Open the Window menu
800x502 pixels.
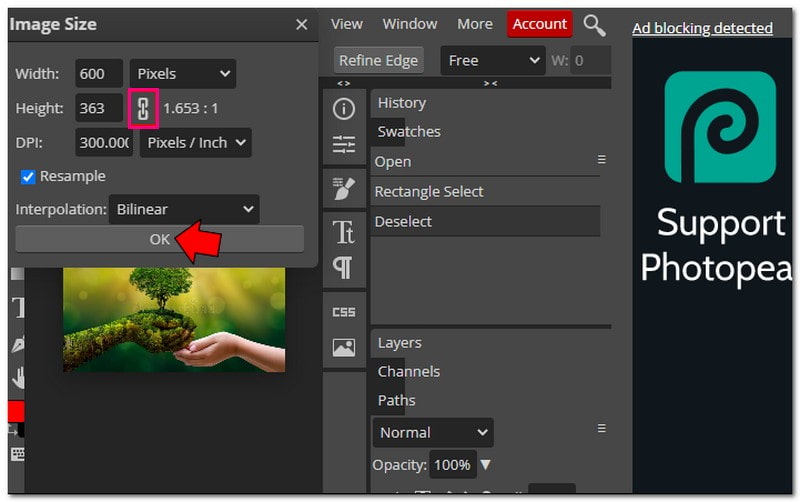(410, 24)
